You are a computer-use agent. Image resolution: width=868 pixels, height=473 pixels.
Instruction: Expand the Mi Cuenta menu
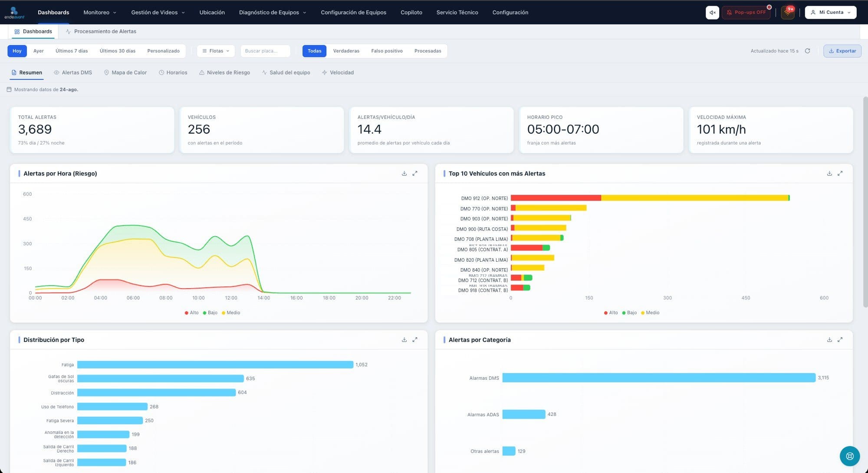830,13
